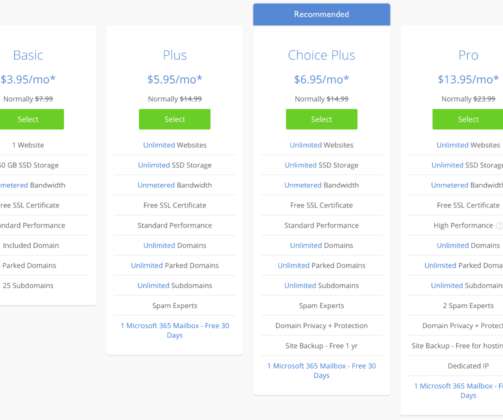
Task: Click Unlimited Domains in Pro plan
Action: (x=468, y=245)
